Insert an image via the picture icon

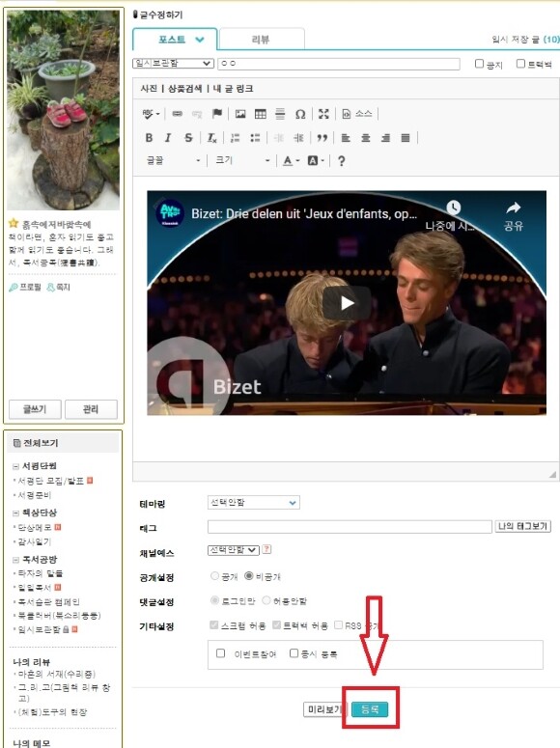(240, 114)
